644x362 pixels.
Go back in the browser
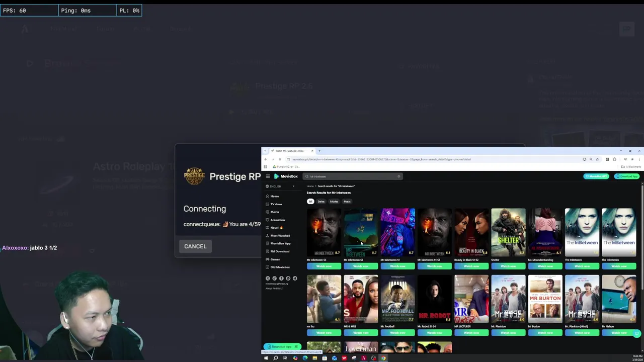[x=266, y=159]
